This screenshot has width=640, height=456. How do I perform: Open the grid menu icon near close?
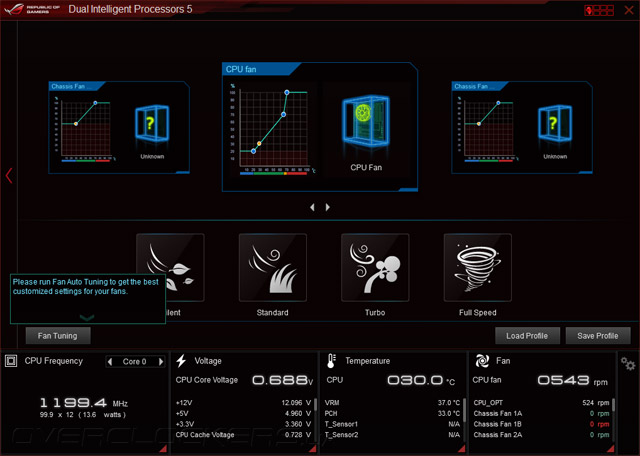coord(599,10)
